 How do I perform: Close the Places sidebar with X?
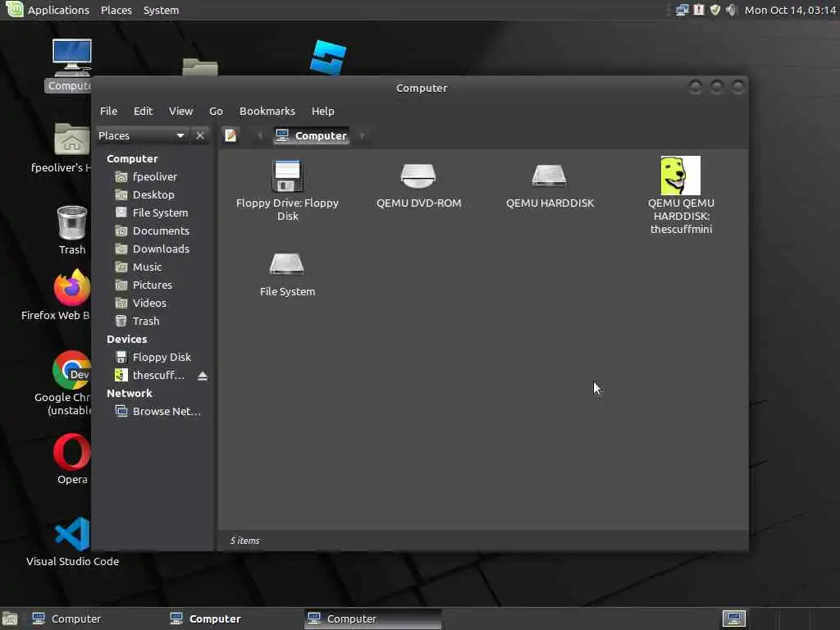coord(200,135)
